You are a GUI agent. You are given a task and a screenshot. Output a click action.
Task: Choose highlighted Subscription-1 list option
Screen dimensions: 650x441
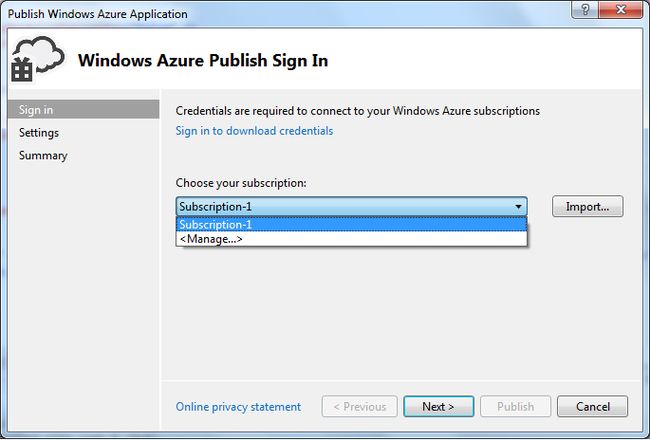click(x=352, y=224)
